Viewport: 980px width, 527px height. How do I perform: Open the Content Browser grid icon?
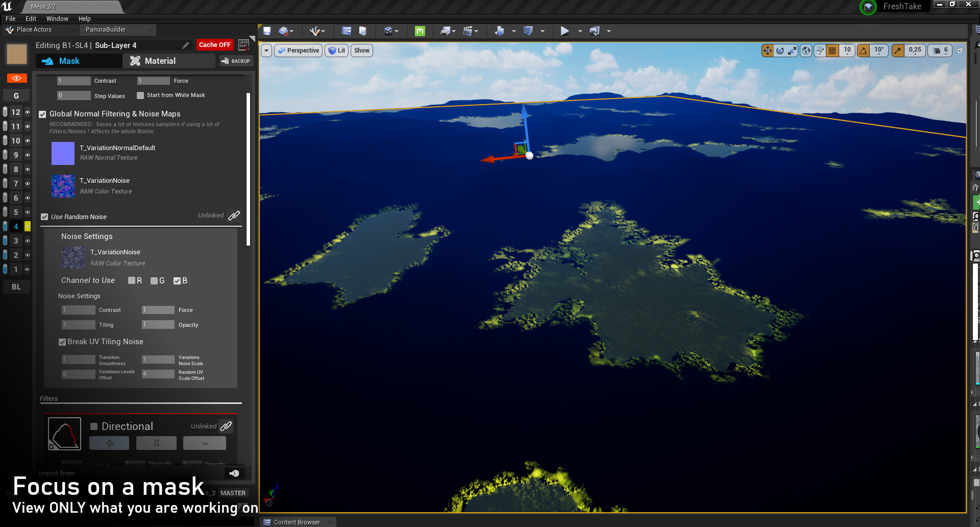pyautogui.click(x=347, y=31)
